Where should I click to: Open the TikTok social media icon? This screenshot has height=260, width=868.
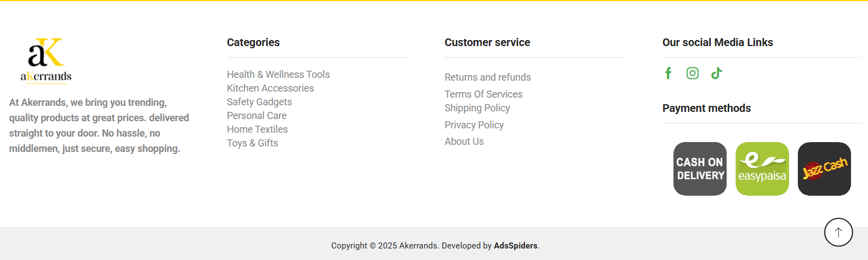pos(717,73)
